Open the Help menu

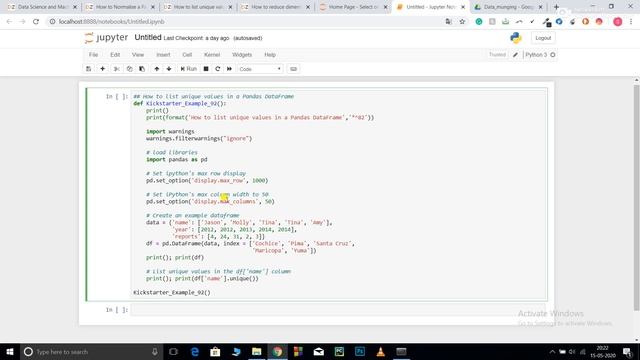(x=270, y=55)
